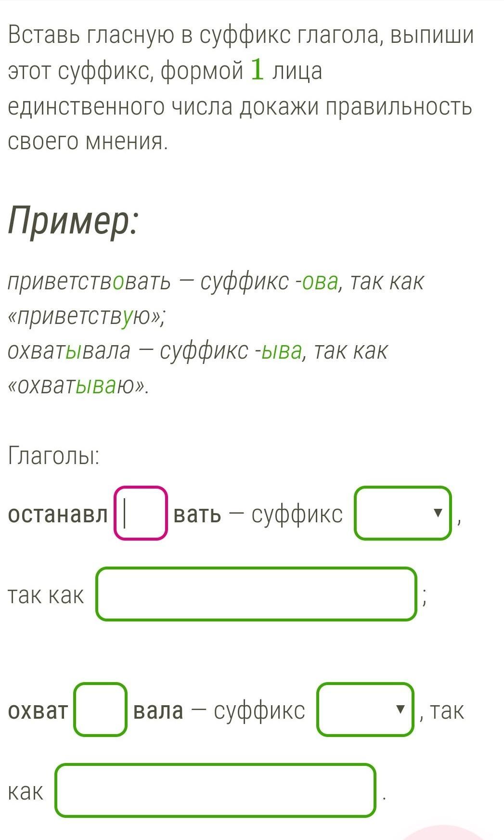The height and width of the screenshot is (840, 504).
Task: Click the bold «вала» ending
Action: click(158, 711)
